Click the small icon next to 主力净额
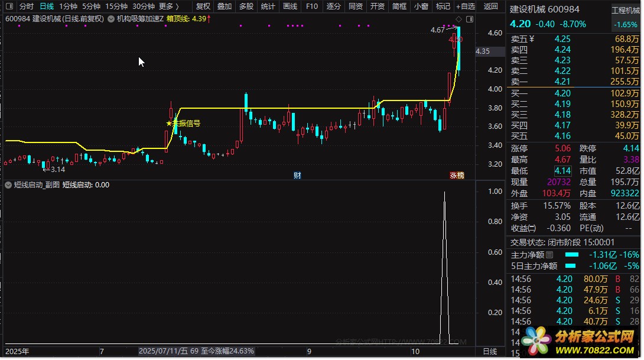Viewport: 644px width, 360px height. click(549, 255)
